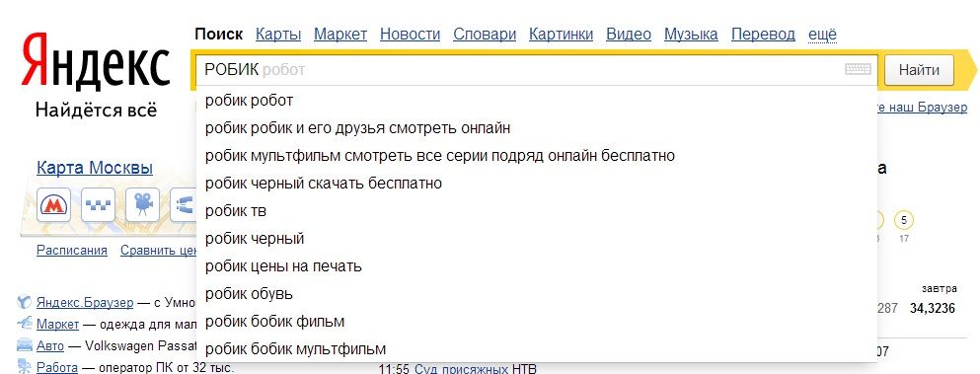Click the Найти search button
The image size is (980, 374).
coord(920,70)
